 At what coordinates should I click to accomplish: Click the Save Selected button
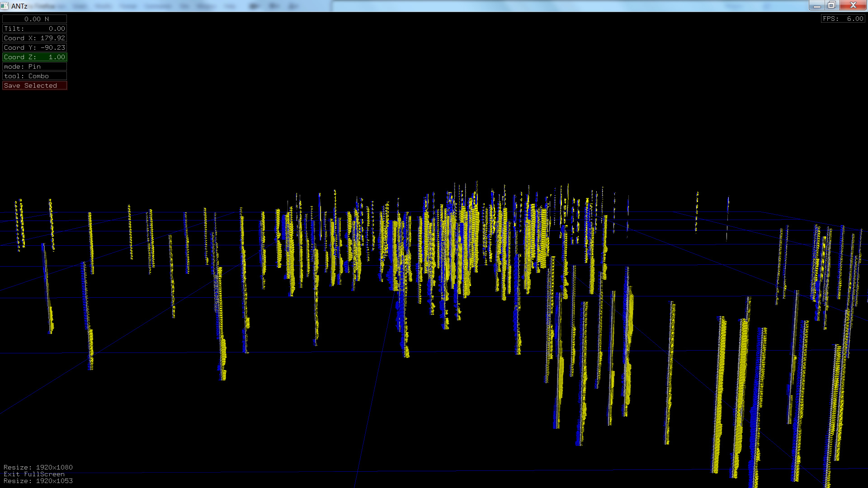pos(34,85)
